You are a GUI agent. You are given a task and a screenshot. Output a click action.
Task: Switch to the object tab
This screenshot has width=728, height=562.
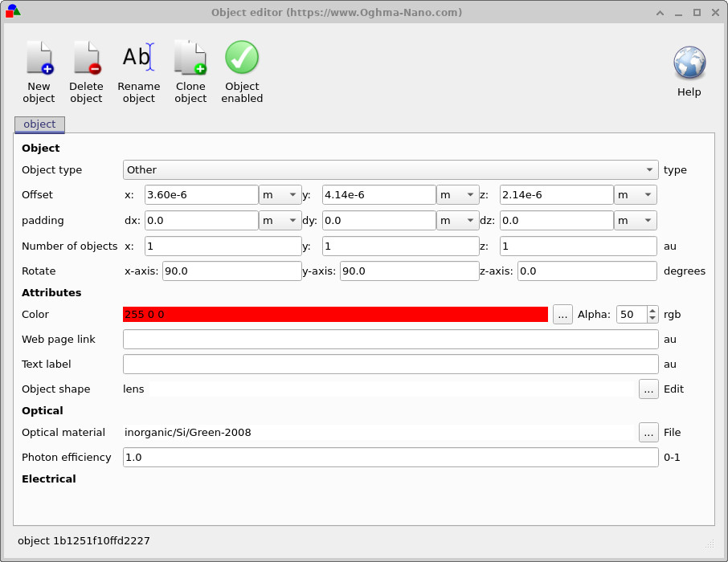[39, 124]
